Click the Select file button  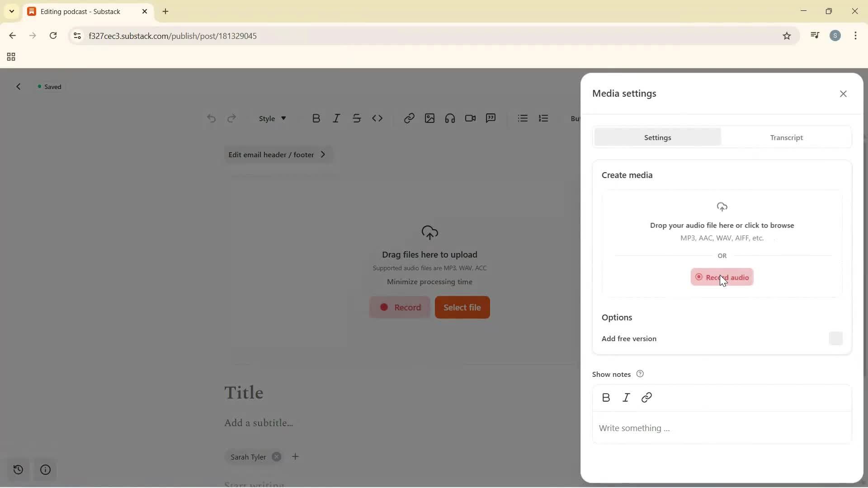[462, 307]
